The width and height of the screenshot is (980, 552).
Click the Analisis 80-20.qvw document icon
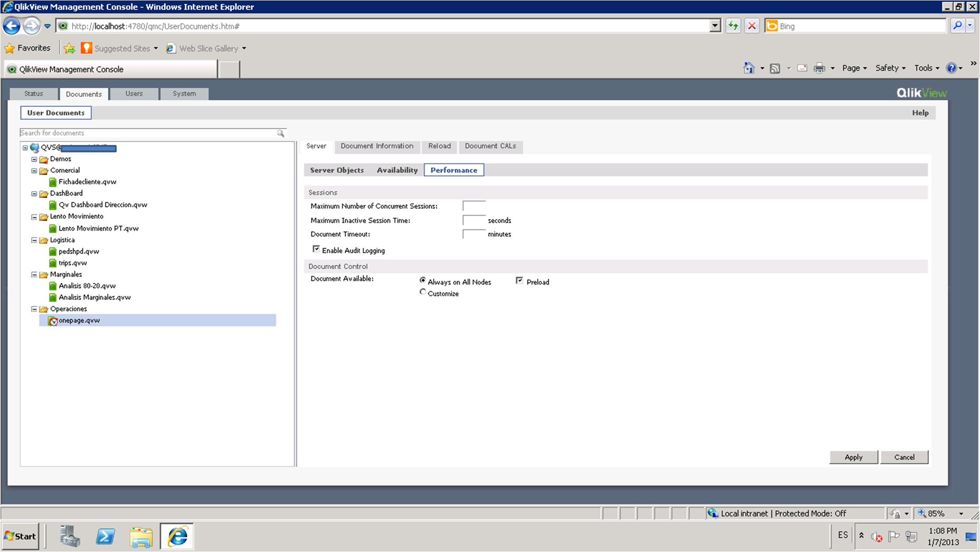point(53,286)
